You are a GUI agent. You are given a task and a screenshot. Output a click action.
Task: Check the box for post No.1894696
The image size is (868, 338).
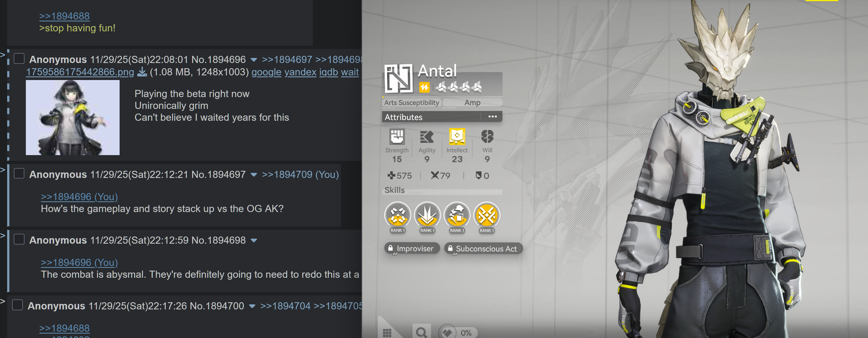[x=19, y=59]
